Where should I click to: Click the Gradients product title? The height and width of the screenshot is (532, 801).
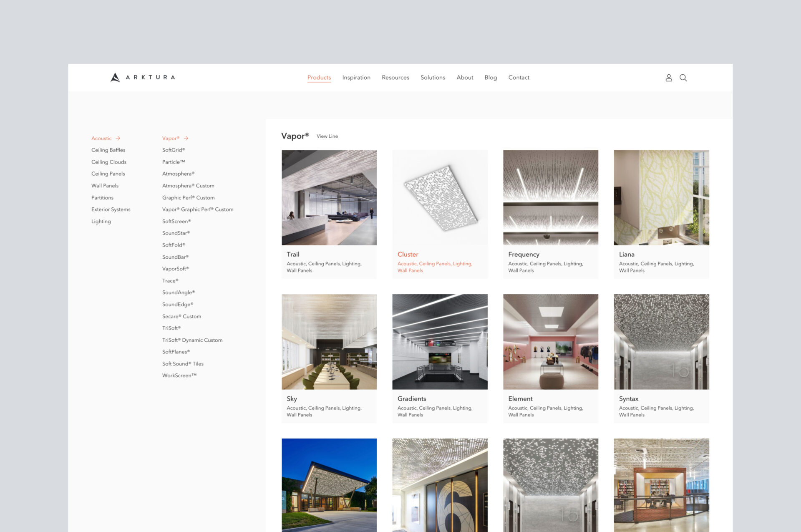click(x=412, y=399)
